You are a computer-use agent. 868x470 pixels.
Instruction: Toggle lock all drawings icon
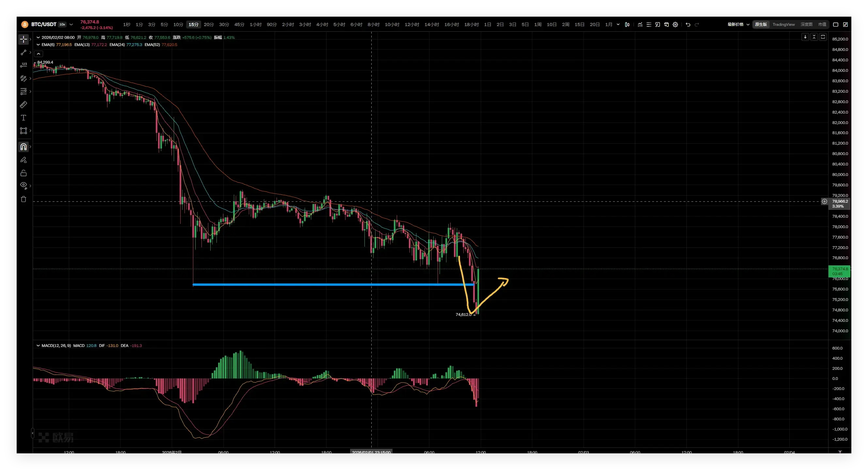point(23,173)
